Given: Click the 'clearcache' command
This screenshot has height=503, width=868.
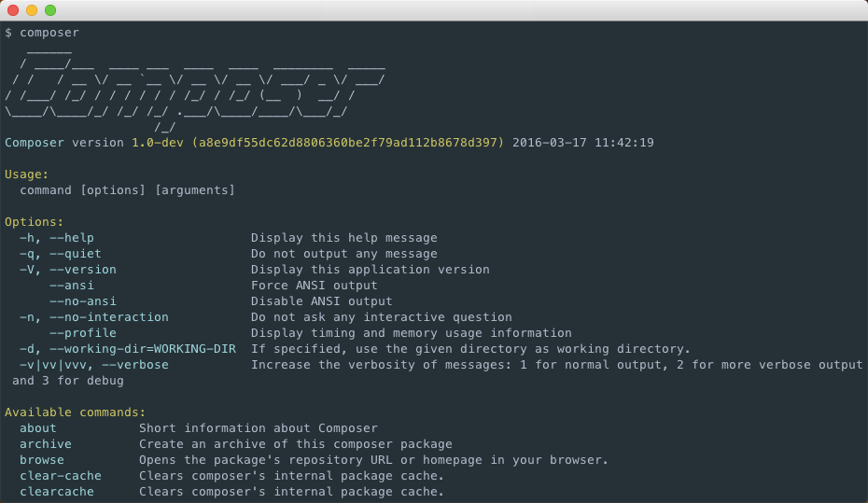Looking at the screenshot, I should point(57,492).
